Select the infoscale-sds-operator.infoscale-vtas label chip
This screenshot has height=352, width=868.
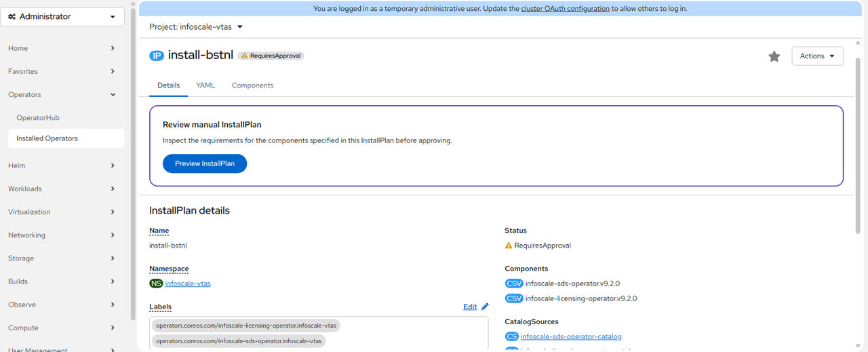(239, 340)
